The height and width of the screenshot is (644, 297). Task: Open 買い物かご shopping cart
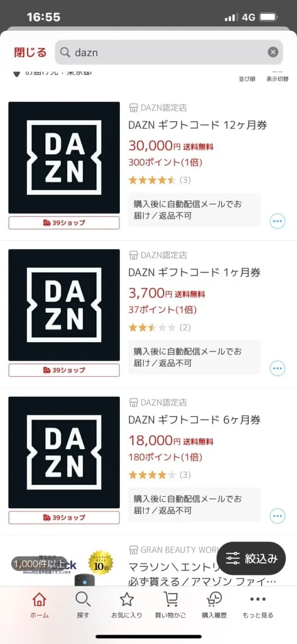coord(171,606)
